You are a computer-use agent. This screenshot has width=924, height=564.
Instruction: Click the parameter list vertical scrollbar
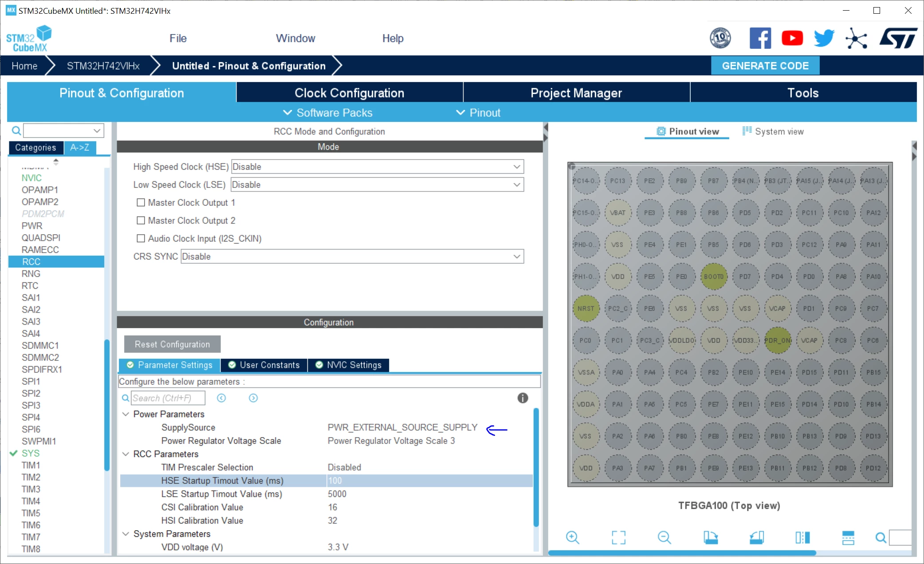536,467
